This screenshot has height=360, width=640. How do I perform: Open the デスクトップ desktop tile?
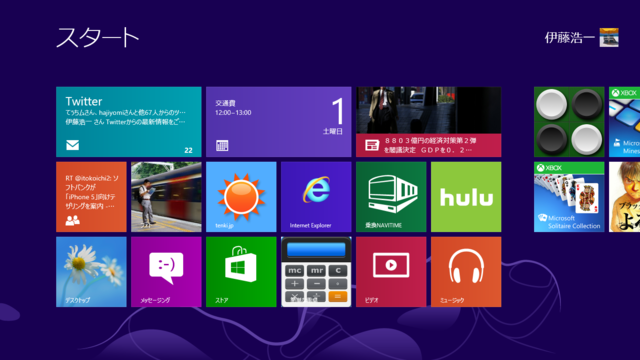(91, 272)
